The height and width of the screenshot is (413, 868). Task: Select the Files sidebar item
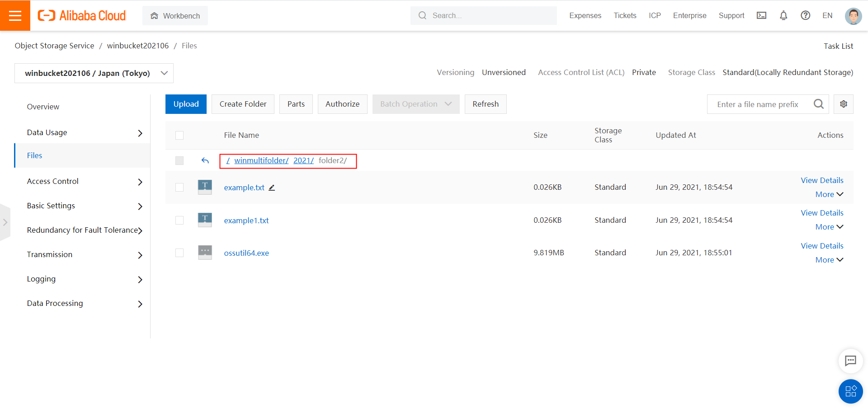click(83, 155)
